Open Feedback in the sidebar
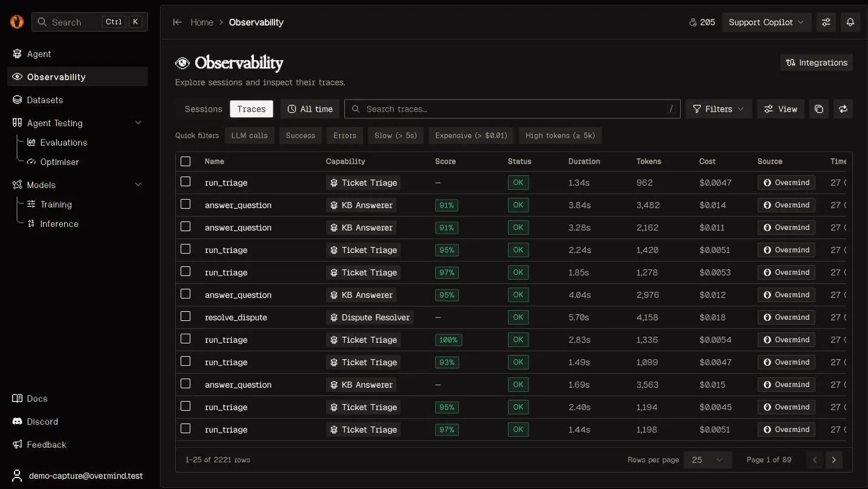Screen dimensions: 868x489 78,445
